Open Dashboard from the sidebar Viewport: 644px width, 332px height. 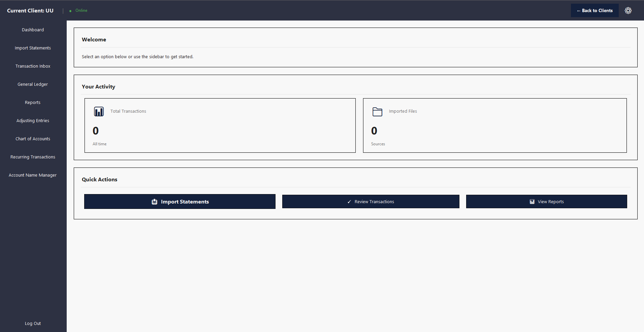[x=33, y=30]
